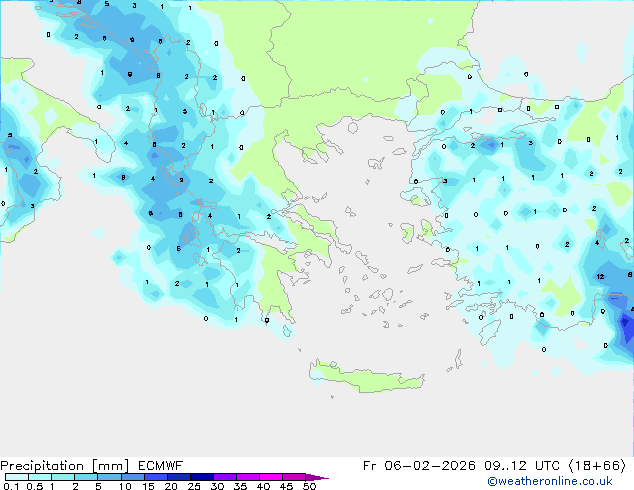Click the 'ECMWF' model label
634x490 pixels.
tap(161, 466)
